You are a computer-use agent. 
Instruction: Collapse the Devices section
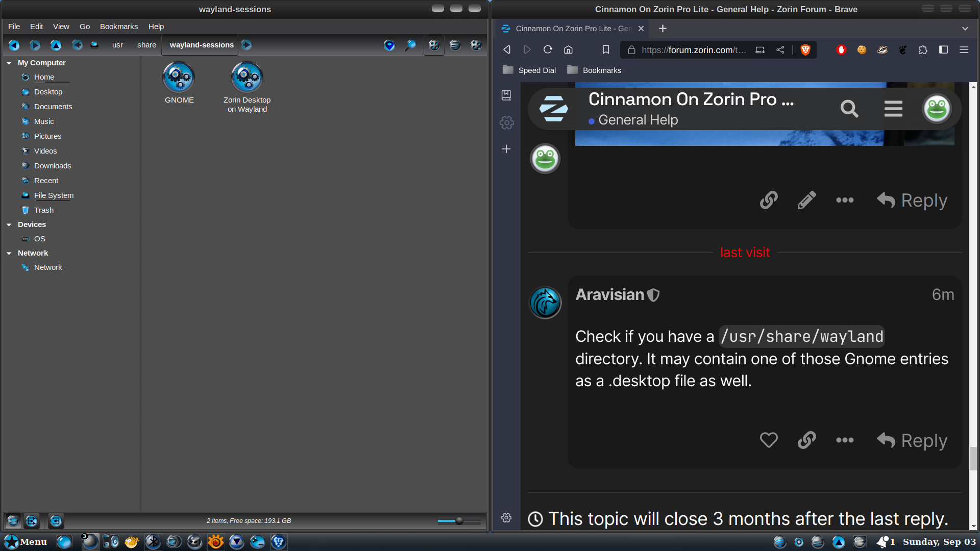[x=9, y=224]
